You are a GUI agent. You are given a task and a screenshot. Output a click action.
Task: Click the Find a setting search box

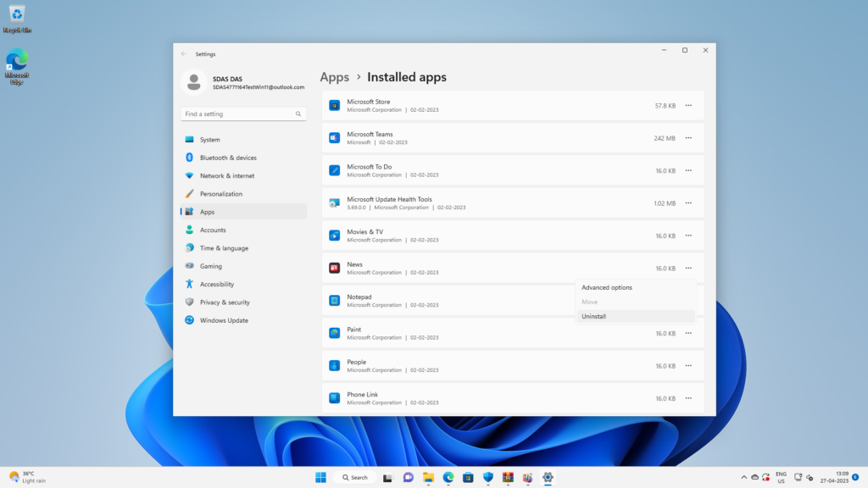coord(243,114)
